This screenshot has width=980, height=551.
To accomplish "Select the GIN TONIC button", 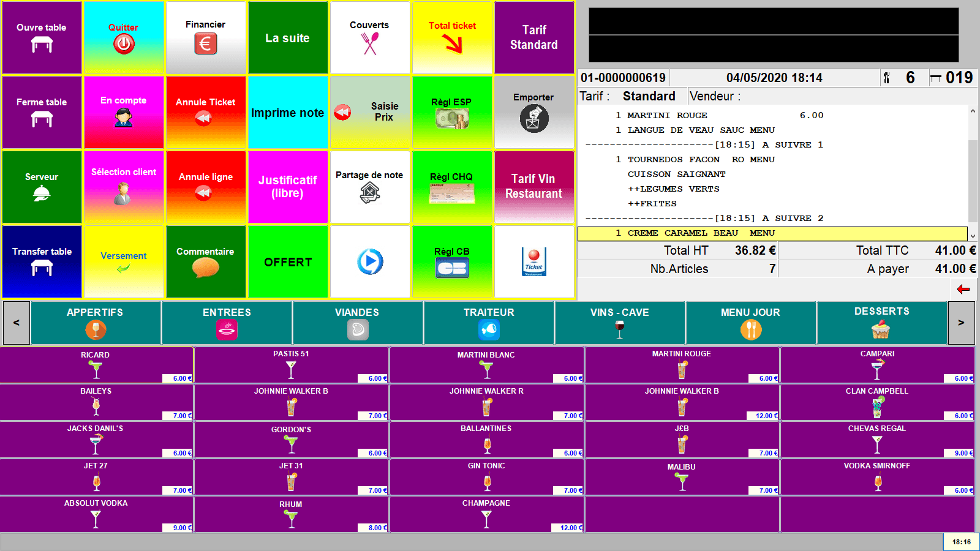I will point(487,478).
